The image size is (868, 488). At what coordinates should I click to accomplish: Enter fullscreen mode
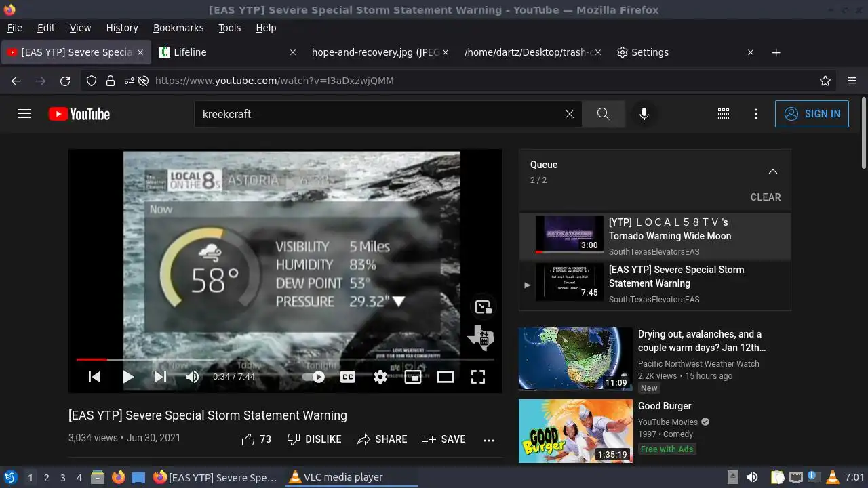pos(478,377)
